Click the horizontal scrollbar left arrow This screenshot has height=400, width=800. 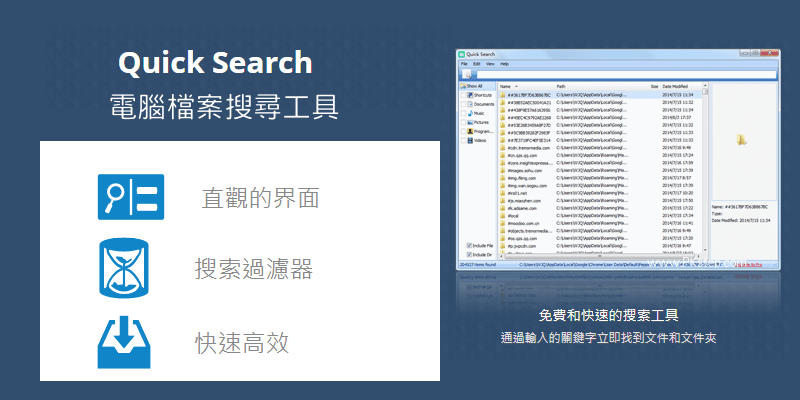click(501, 255)
